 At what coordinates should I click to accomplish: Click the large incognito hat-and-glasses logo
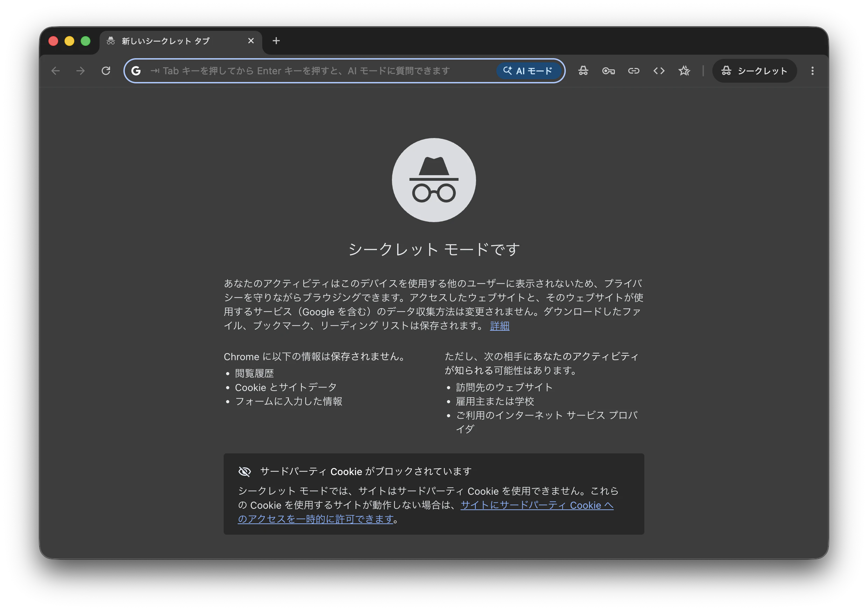coord(434,180)
